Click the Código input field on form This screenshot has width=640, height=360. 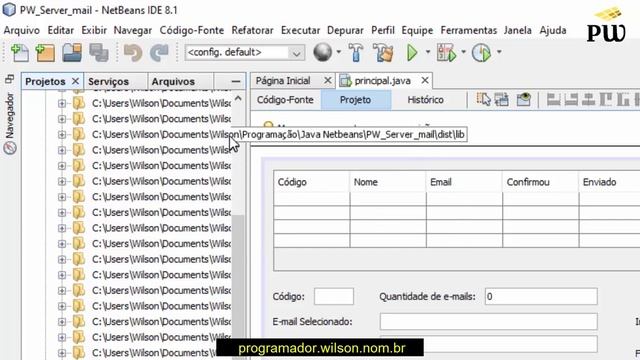pyautogui.click(x=333, y=296)
